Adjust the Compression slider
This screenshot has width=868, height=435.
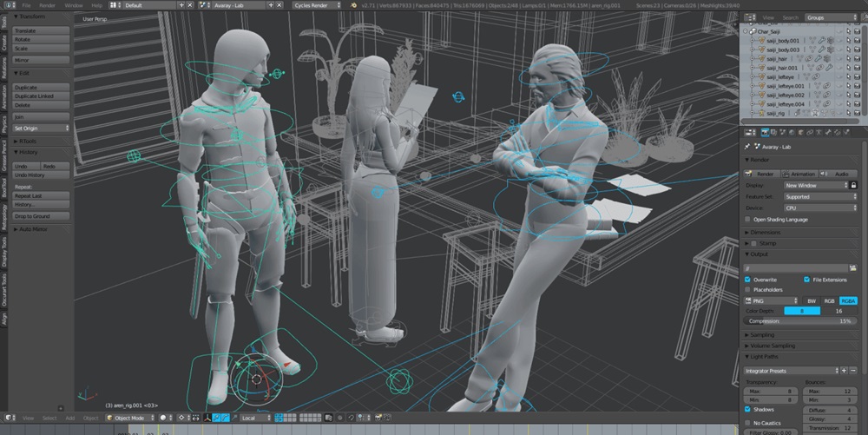[799, 321]
